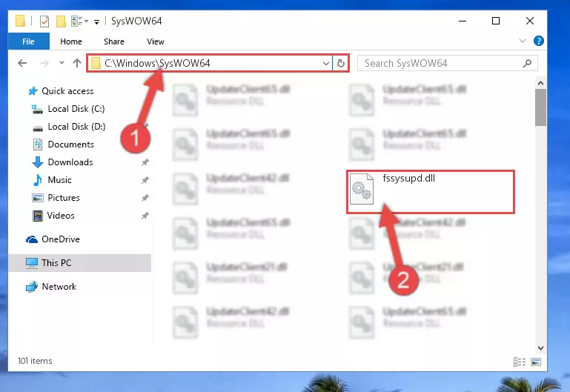Open the recent locations dropdown
Viewport: 570px width, 392px height.
pyautogui.click(x=62, y=63)
